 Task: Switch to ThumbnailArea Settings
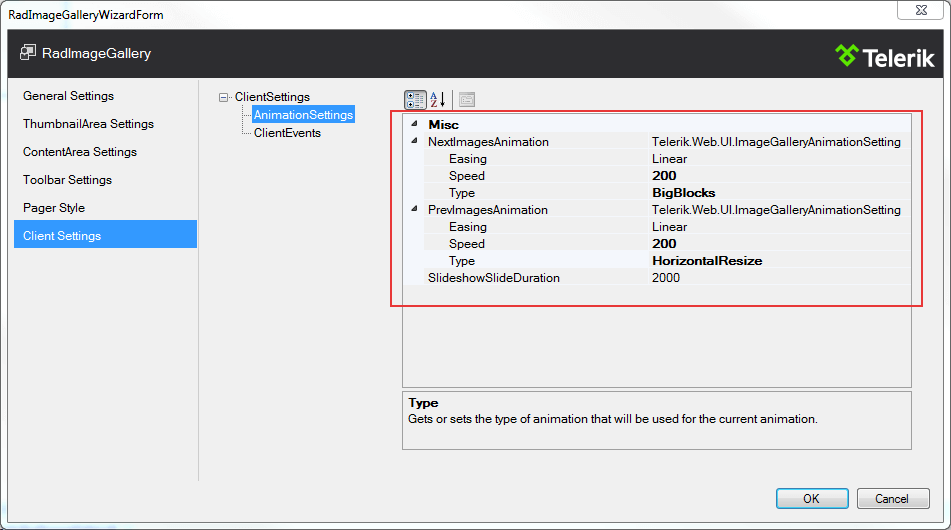[88, 124]
